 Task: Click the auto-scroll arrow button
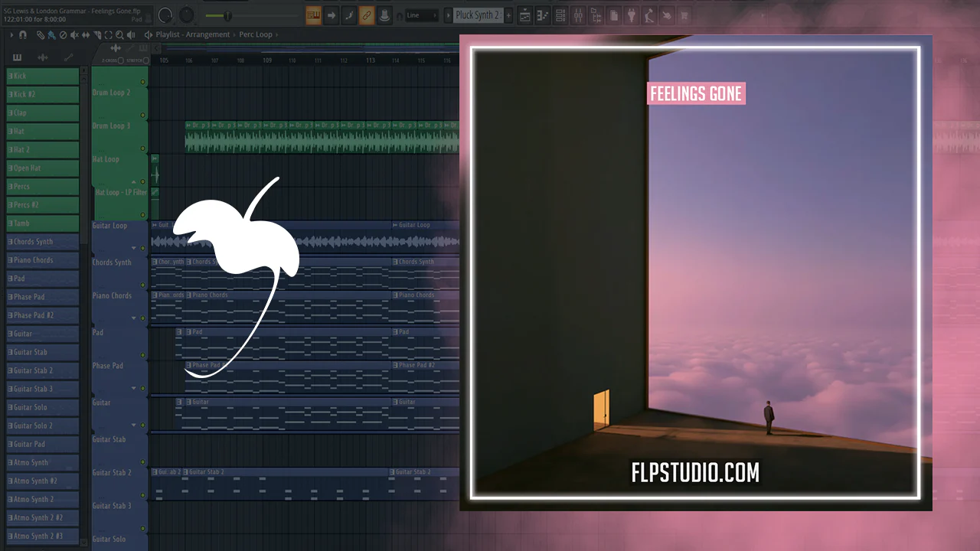(x=332, y=15)
